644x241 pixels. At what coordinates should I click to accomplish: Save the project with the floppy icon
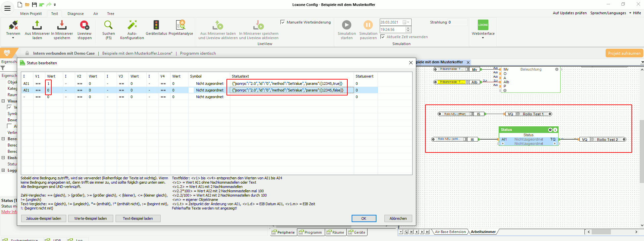pos(34,5)
